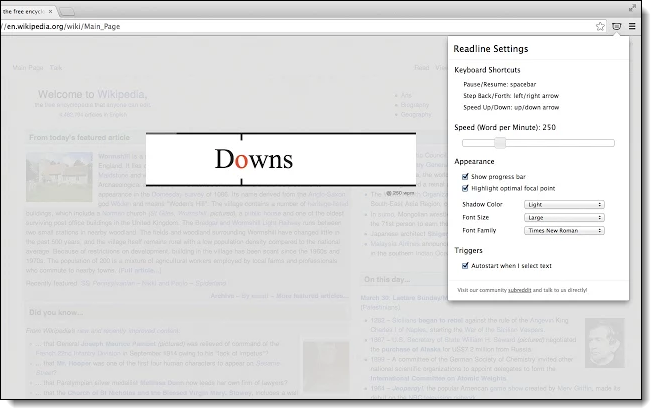Bookmark this page with the star icon
The height and width of the screenshot is (415, 657).
[600, 26]
